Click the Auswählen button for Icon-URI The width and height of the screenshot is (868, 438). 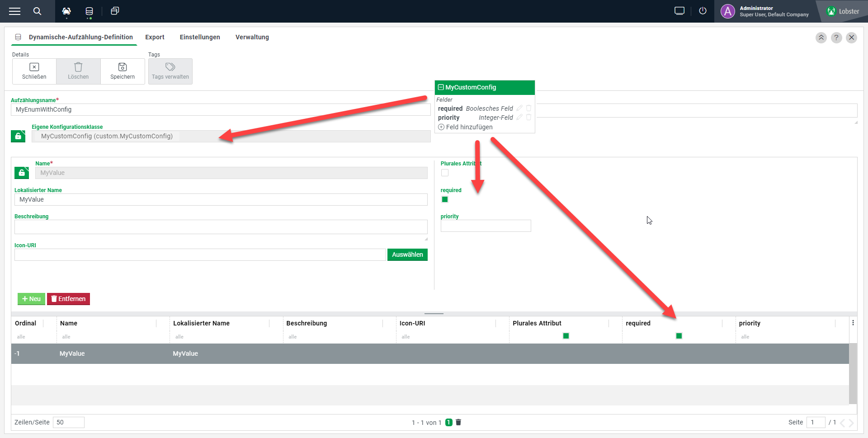(407, 254)
